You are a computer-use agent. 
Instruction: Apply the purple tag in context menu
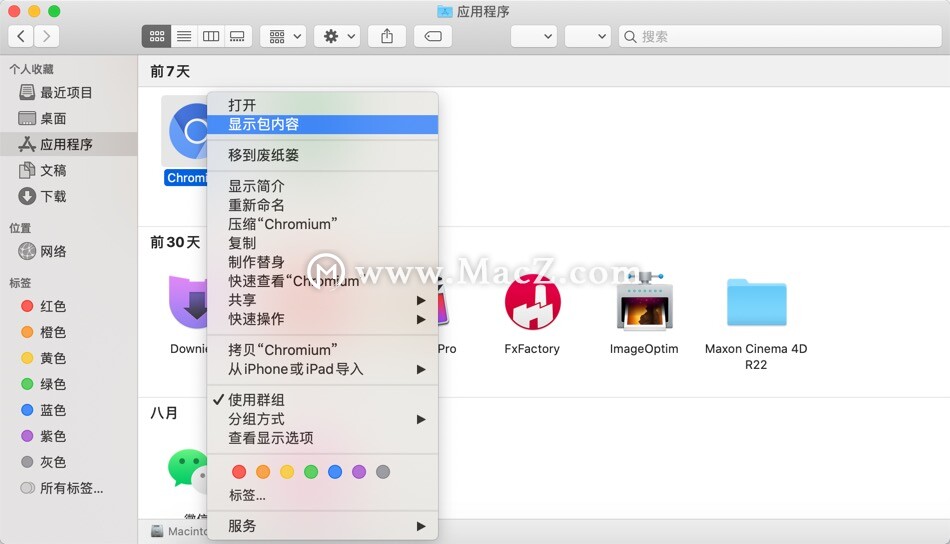coord(359,472)
